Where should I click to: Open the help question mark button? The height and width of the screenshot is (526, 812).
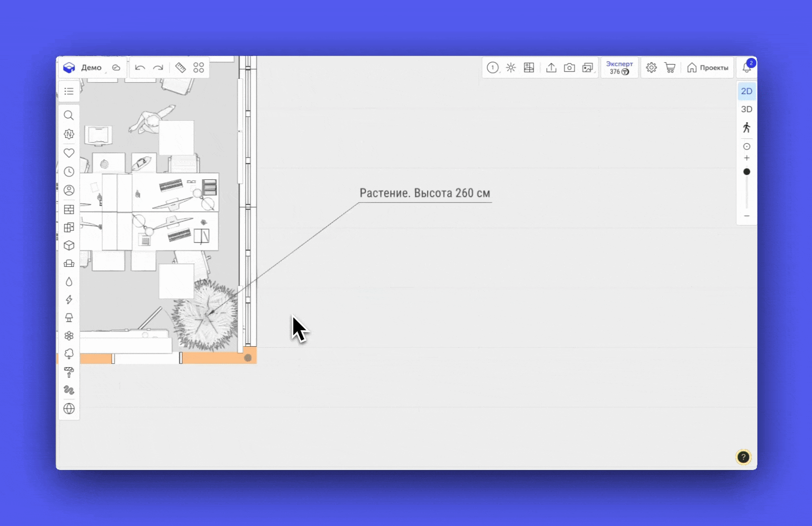pos(743,457)
